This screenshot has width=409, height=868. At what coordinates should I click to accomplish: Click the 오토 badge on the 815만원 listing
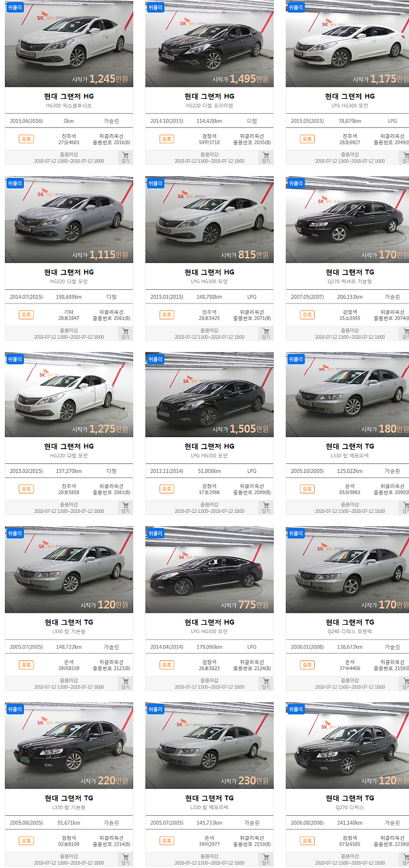click(x=166, y=314)
